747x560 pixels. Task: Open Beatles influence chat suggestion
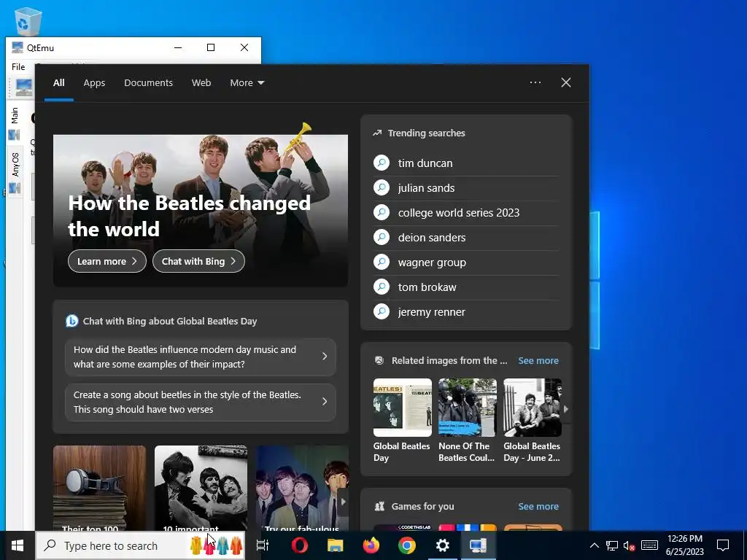[x=201, y=357]
